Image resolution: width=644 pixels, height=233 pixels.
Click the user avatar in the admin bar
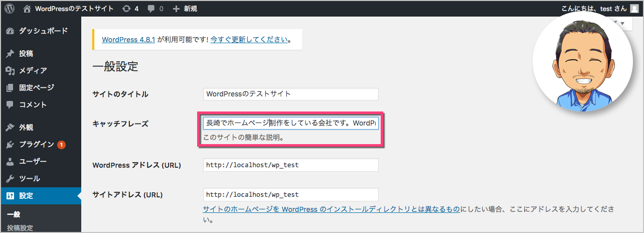[x=634, y=9]
